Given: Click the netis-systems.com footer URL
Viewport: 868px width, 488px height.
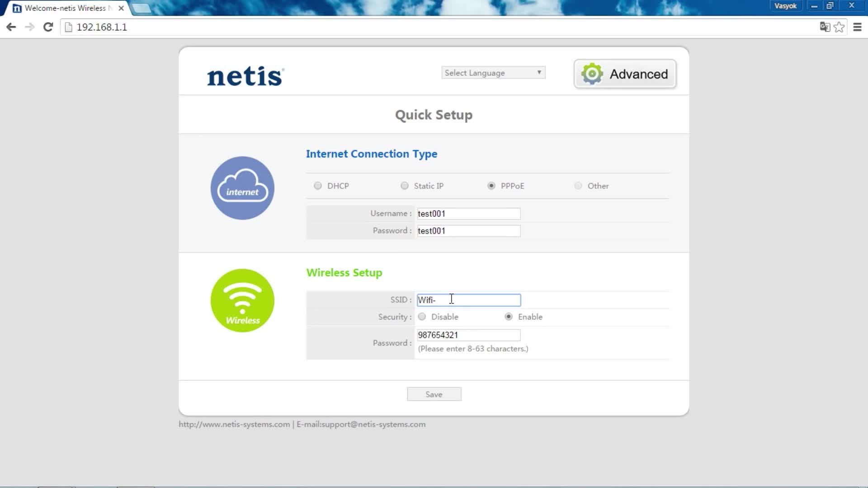Looking at the screenshot, I should (x=234, y=424).
